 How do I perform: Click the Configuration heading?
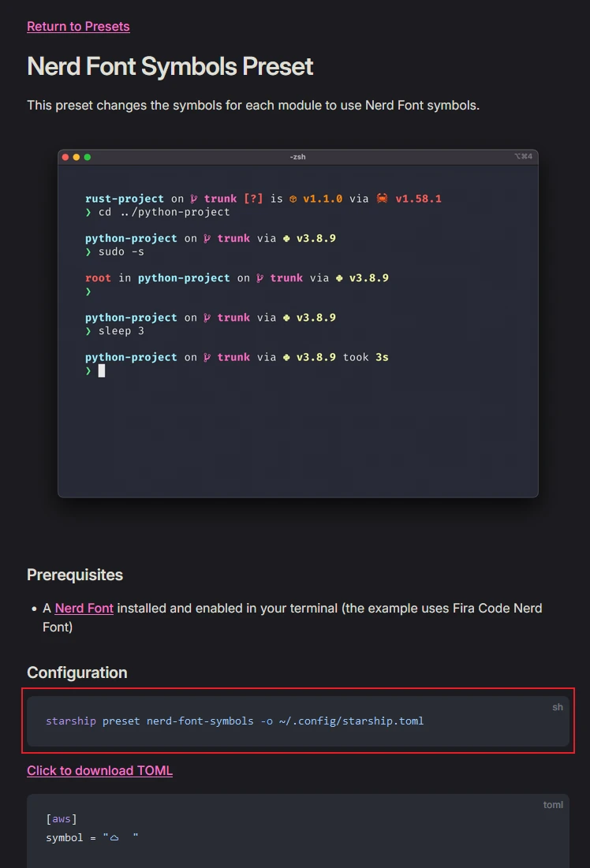(77, 672)
